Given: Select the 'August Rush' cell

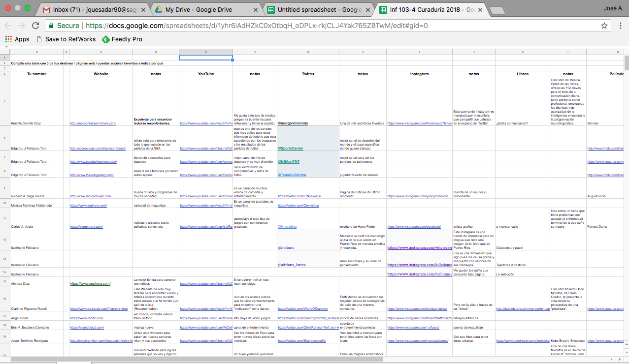Looking at the screenshot, I should click(605, 188).
